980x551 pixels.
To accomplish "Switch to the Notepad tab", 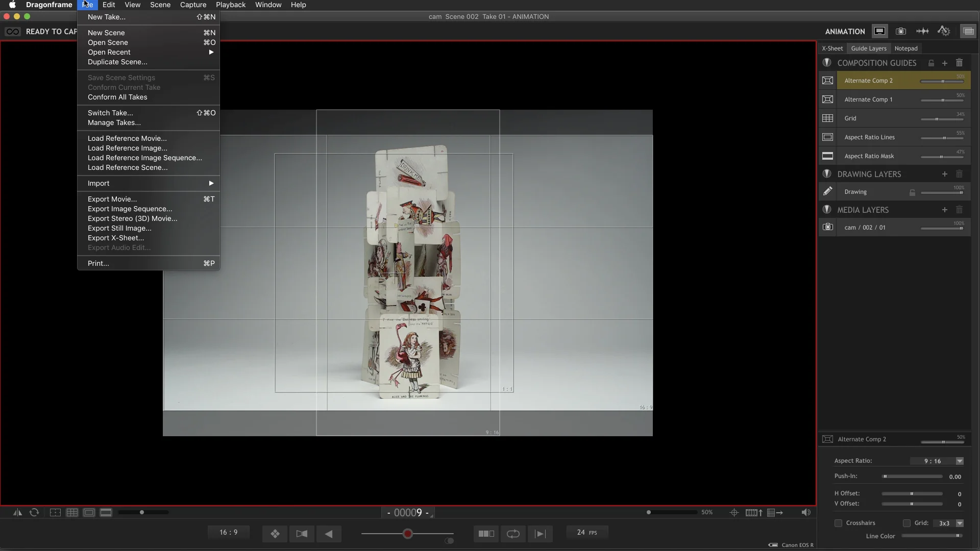I will [906, 48].
